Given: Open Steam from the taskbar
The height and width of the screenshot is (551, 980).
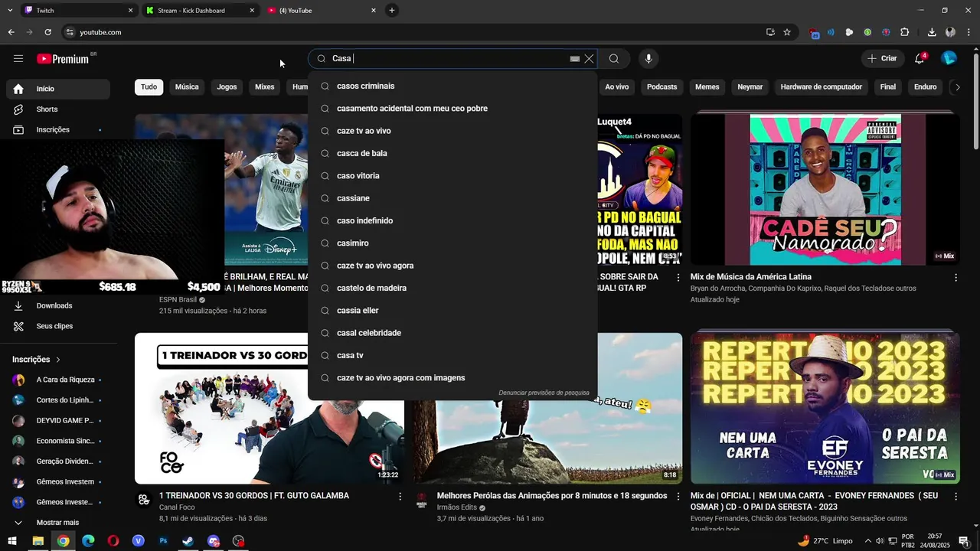Looking at the screenshot, I should pos(188,541).
